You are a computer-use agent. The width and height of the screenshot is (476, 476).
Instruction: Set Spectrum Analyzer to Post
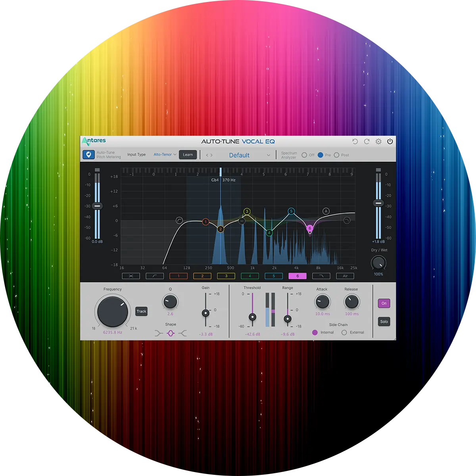[336, 155]
